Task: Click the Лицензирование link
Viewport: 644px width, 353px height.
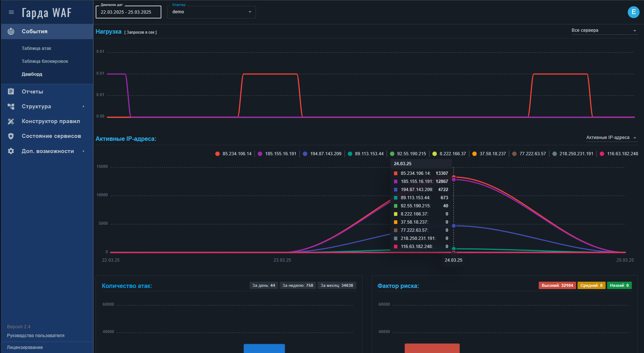Action: (25, 347)
